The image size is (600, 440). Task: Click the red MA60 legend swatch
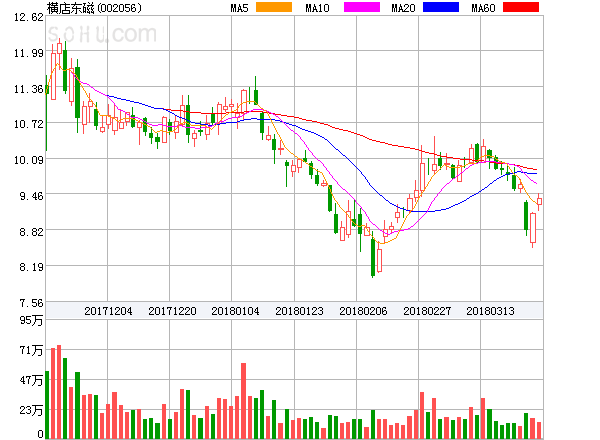pyautogui.click(x=521, y=7)
